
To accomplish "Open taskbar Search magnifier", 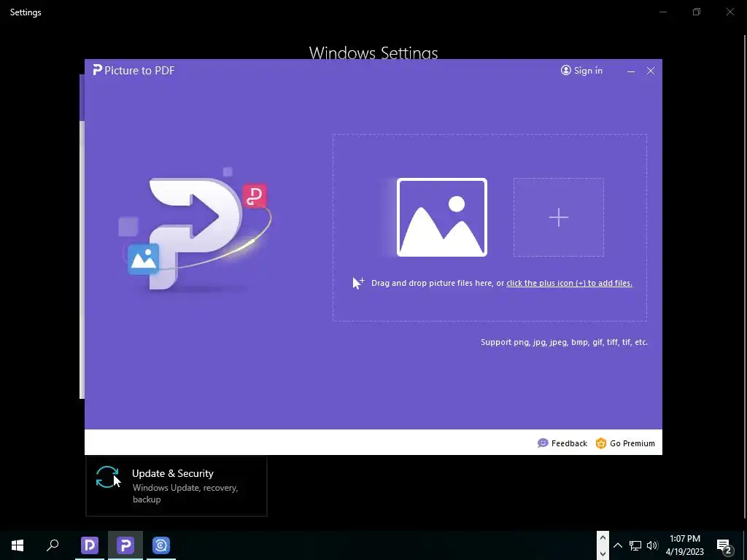I will point(53,545).
